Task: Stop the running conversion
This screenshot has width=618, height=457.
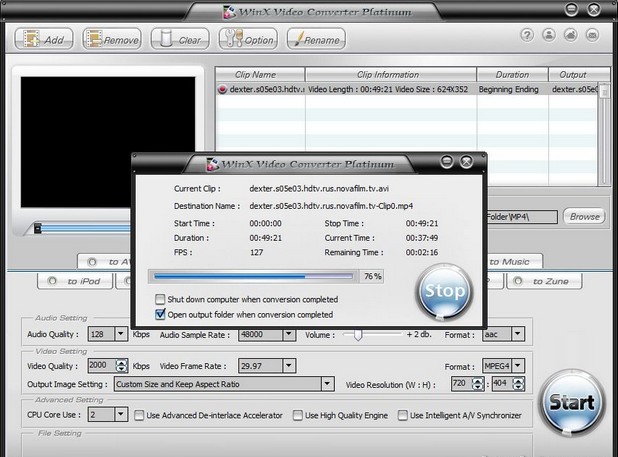Action: (445, 292)
